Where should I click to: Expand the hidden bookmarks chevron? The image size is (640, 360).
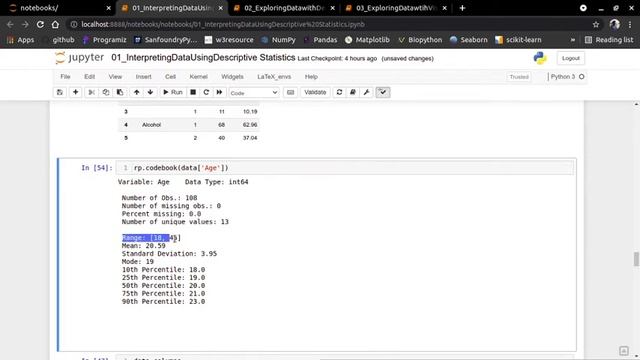point(573,40)
